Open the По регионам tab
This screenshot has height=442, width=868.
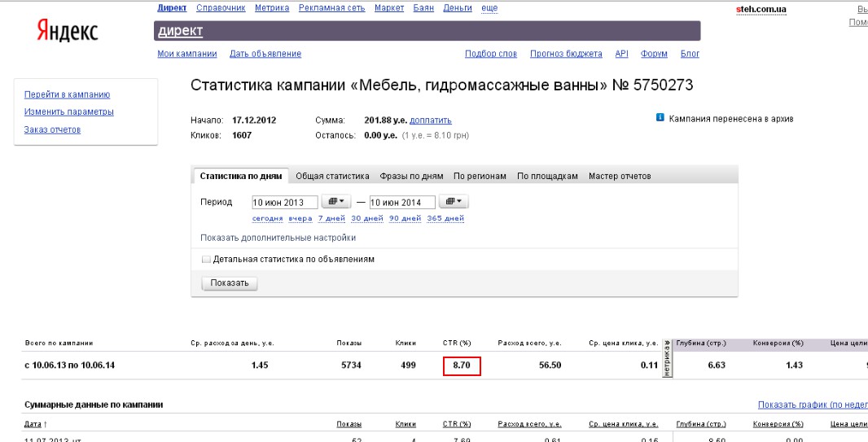[x=480, y=176]
